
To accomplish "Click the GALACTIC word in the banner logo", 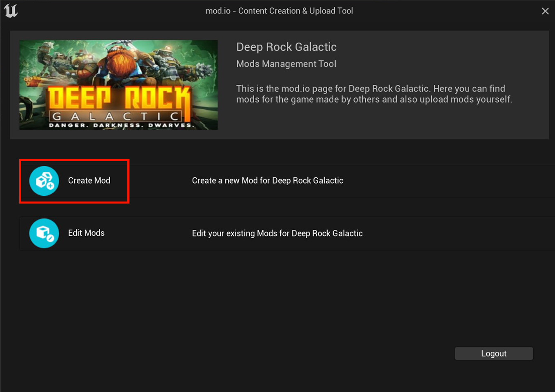I will tap(116, 116).
